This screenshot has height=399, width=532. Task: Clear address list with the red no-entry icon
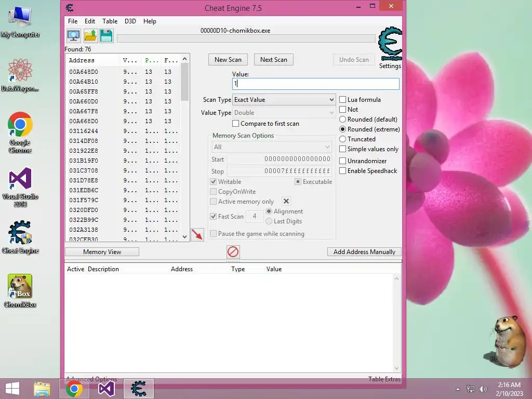(233, 252)
